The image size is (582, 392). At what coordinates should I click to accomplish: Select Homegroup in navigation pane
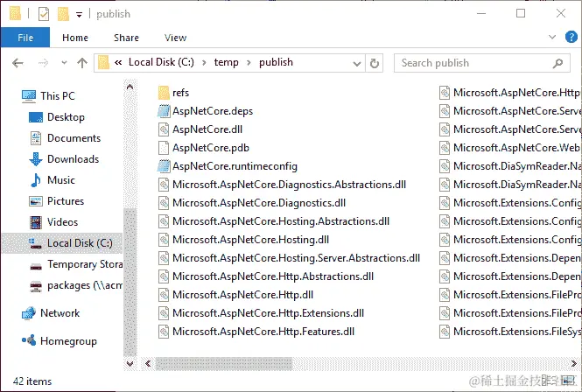click(x=60, y=340)
